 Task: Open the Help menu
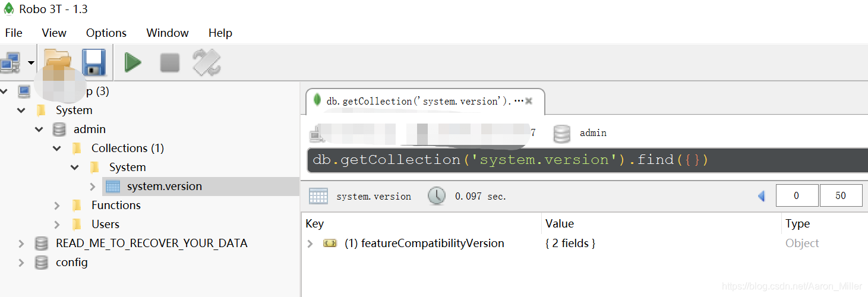220,33
